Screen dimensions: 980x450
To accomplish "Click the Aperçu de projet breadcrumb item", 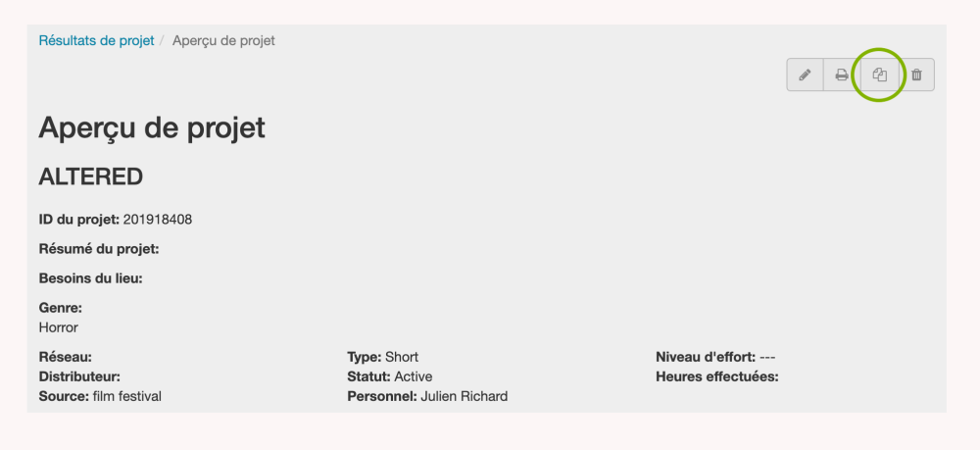I will [x=223, y=41].
